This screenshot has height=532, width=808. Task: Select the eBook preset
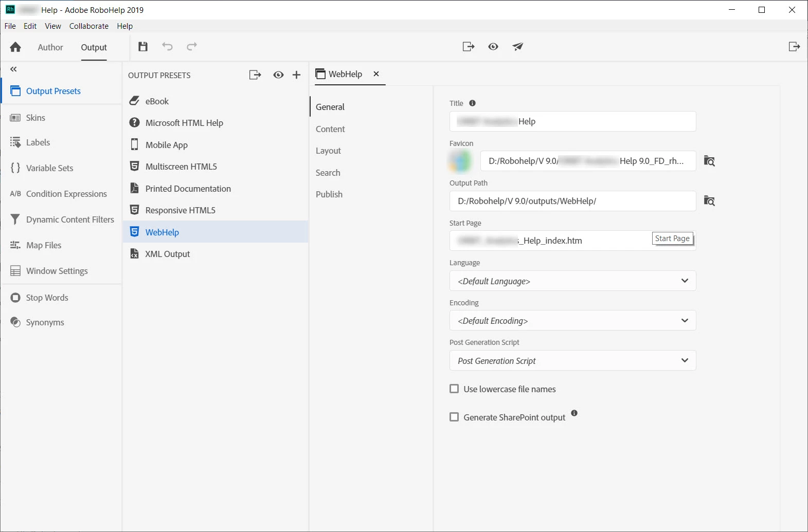(216, 101)
